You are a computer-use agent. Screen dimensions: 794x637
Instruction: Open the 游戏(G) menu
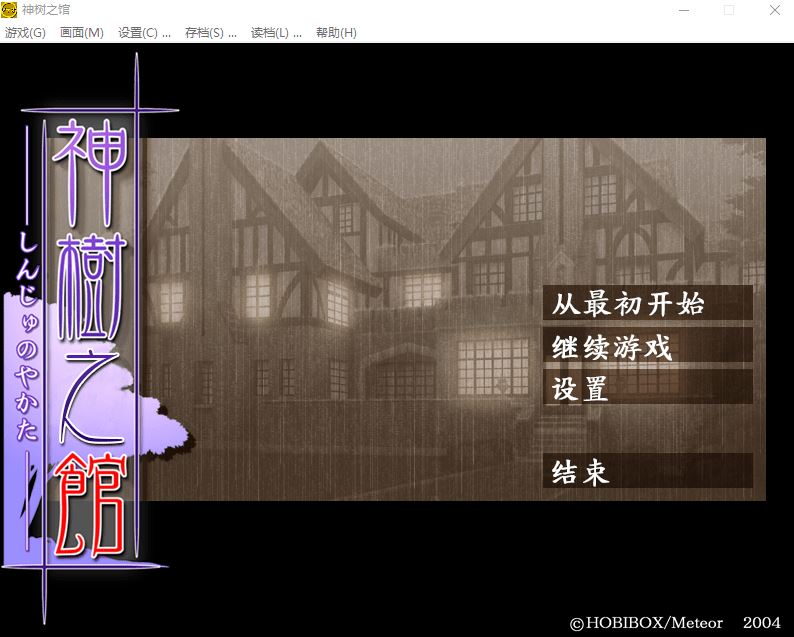(x=25, y=33)
